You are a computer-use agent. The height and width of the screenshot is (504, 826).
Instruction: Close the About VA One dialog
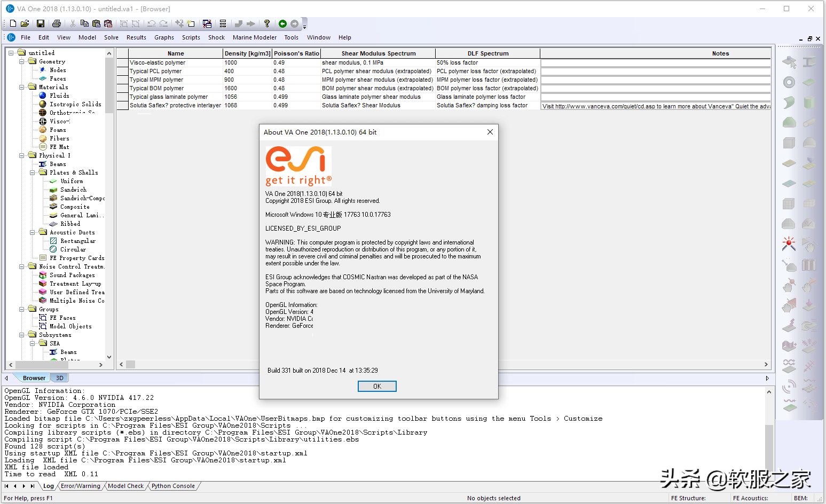click(x=490, y=132)
